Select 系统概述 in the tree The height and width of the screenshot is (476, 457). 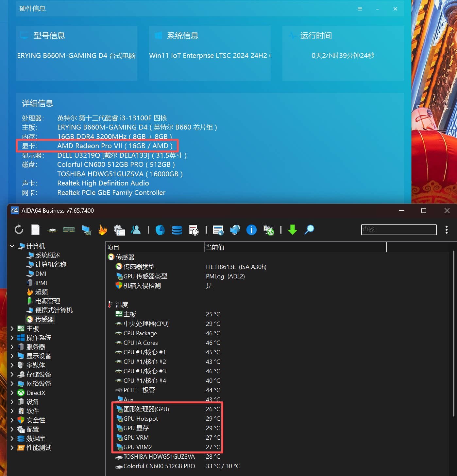click(x=47, y=255)
